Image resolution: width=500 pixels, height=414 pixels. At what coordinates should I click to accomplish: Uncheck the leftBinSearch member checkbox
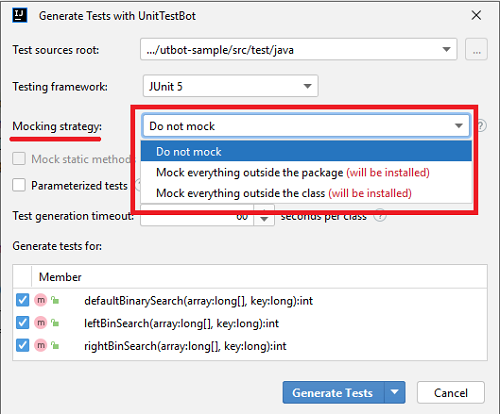coord(22,323)
